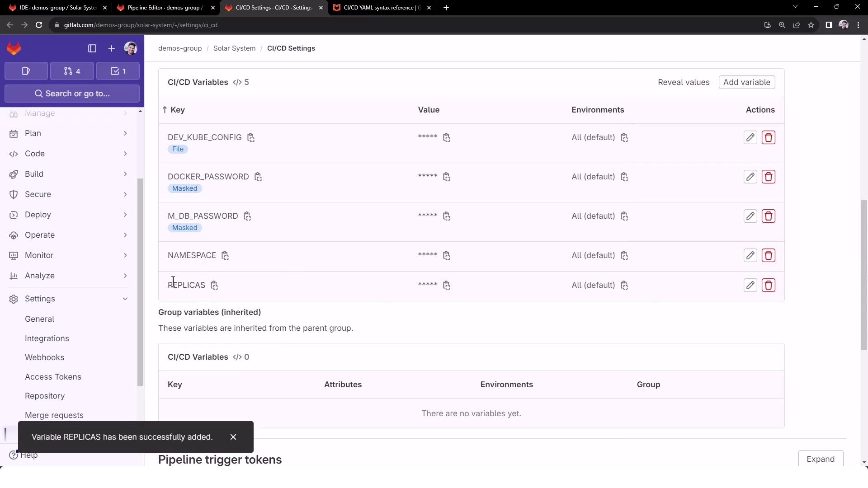Edit the REPLICAS variable
This screenshot has height=488, width=868.
coord(750,285)
